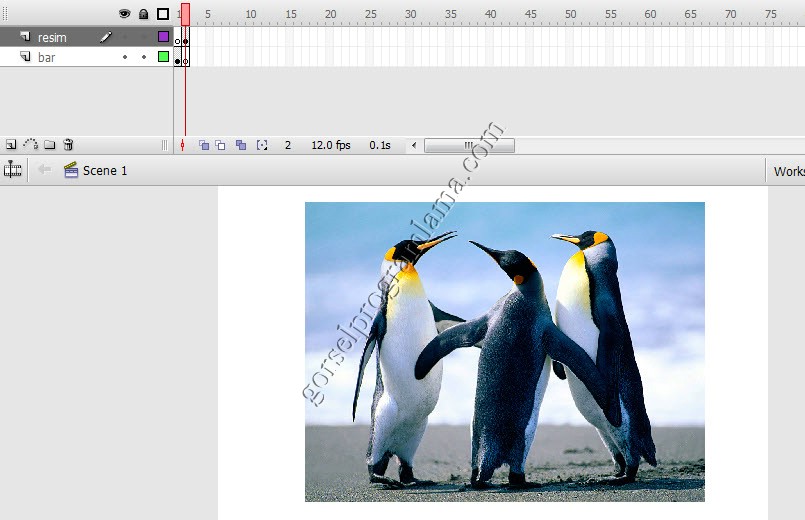Open the Modify Onion Markers menu
The width and height of the screenshot is (805, 520).
[x=262, y=145]
